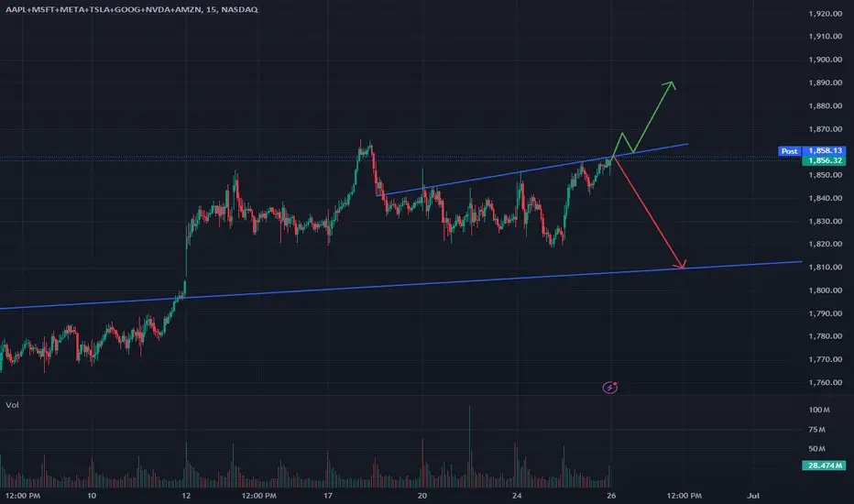Click the 1,890.00 price axis label
Screen dimensions: 854x504
click(826, 82)
